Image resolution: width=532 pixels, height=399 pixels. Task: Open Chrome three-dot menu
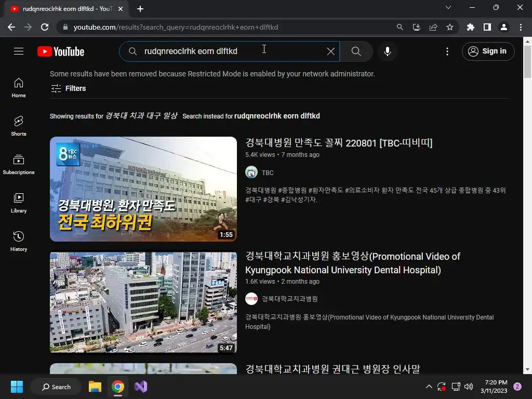pyautogui.click(x=521, y=27)
